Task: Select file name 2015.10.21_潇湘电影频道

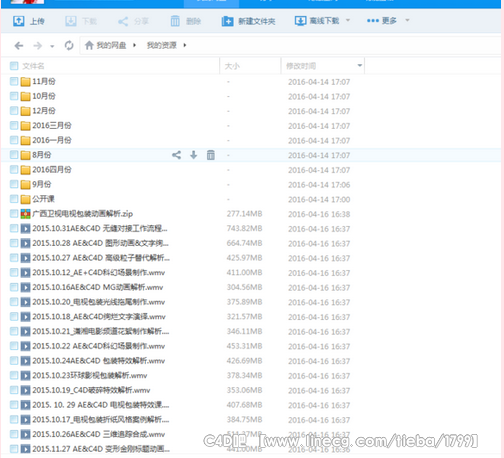Action: point(101,331)
